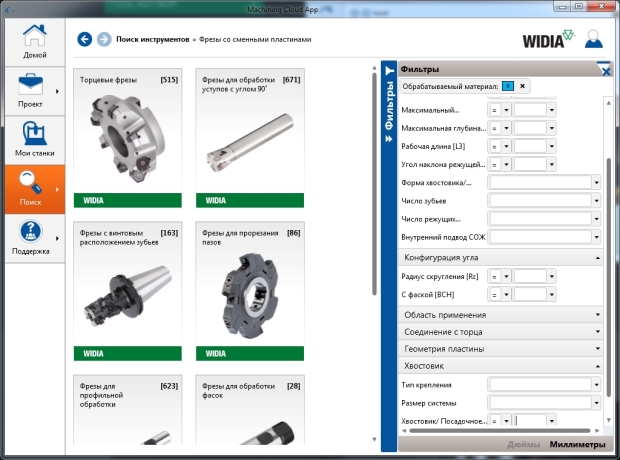Click scroll-up arrow of filters panel
This screenshot has height=460, width=620.
click(x=609, y=103)
